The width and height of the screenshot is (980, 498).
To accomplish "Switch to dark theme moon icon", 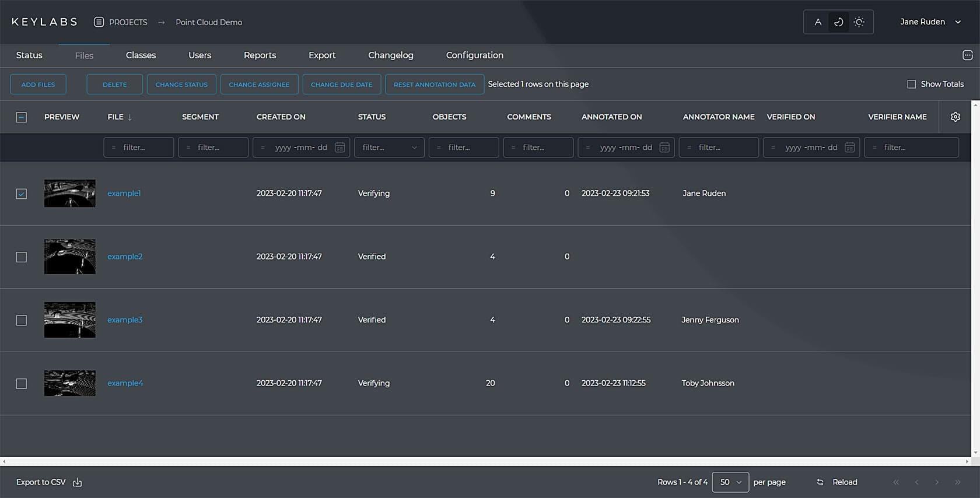I will (838, 22).
